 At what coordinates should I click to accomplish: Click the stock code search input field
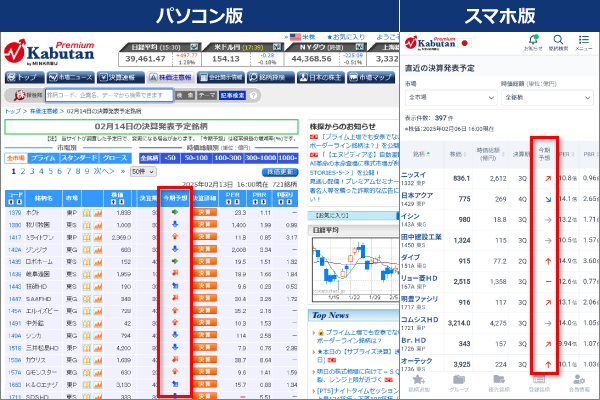coord(109,95)
